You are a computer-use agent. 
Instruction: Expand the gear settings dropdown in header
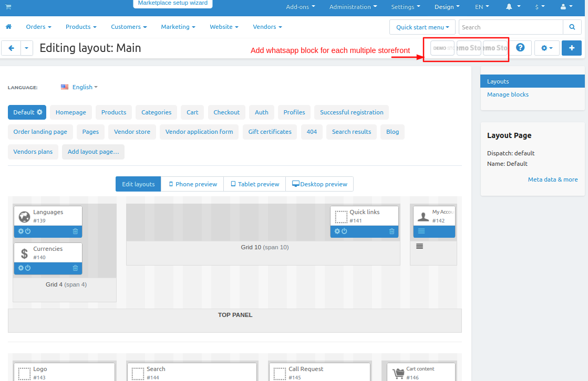[x=546, y=48]
